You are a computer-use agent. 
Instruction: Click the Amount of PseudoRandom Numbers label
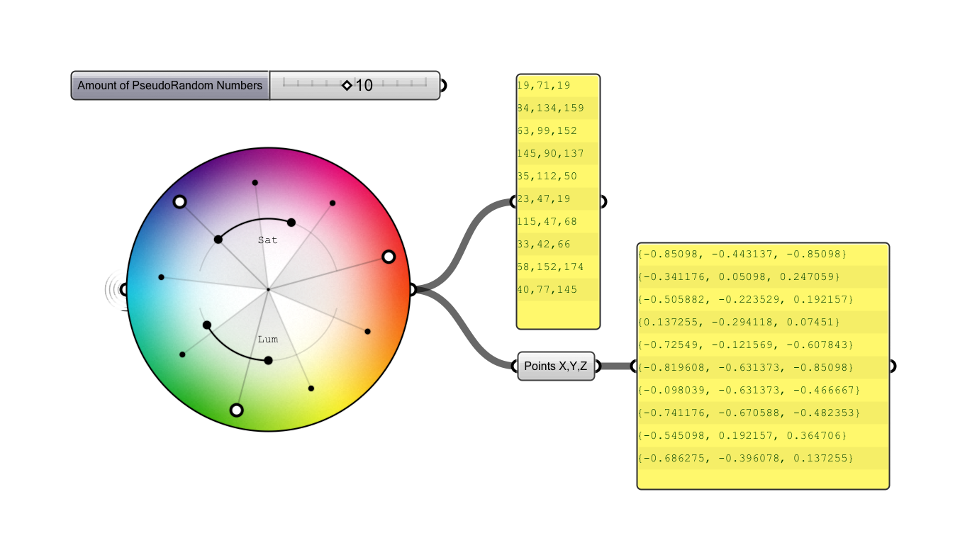pos(169,85)
